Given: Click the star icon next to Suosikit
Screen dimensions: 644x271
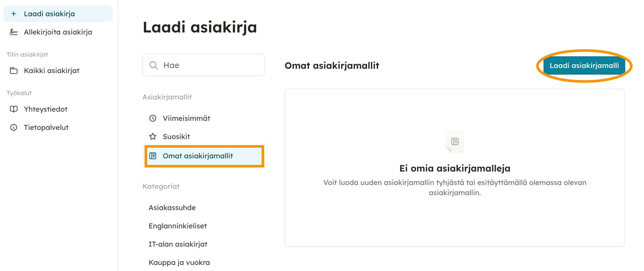Looking at the screenshot, I should pos(153,137).
